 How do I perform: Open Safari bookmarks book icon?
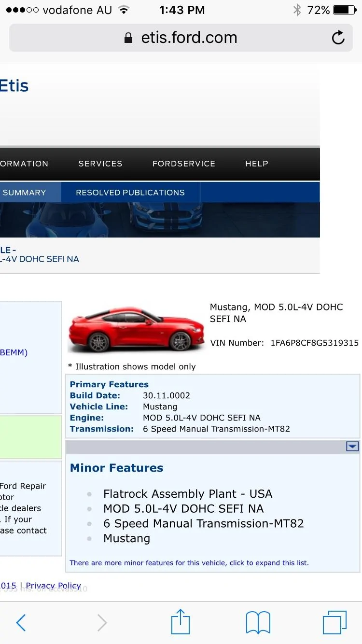point(258,623)
